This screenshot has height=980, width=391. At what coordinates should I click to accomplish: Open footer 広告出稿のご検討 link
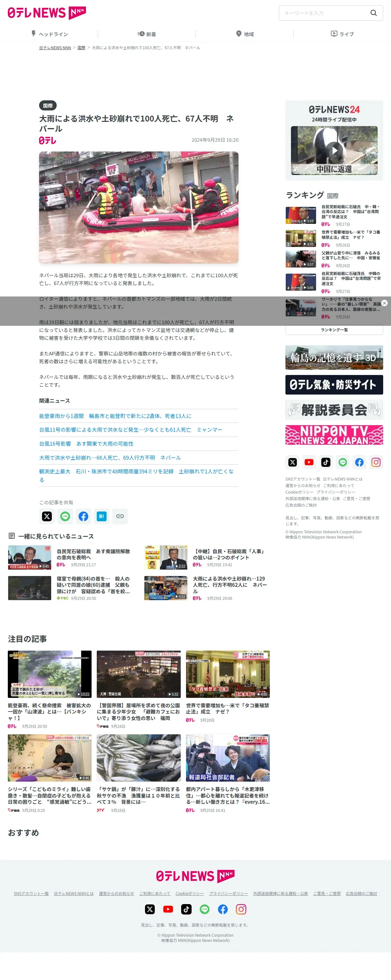click(x=361, y=893)
